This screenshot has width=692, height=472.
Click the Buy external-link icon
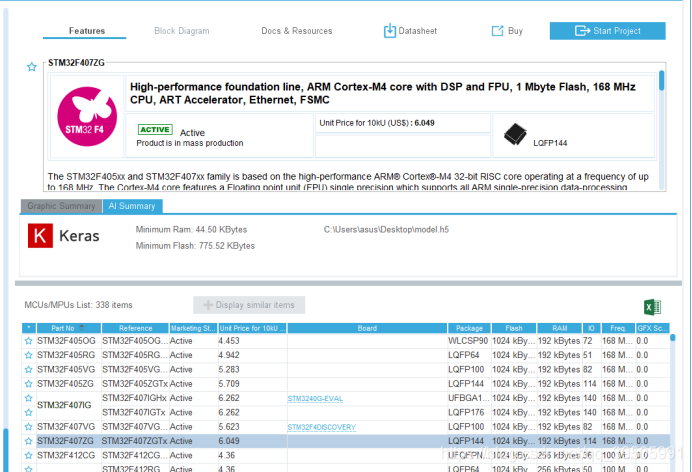(x=497, y=31)
